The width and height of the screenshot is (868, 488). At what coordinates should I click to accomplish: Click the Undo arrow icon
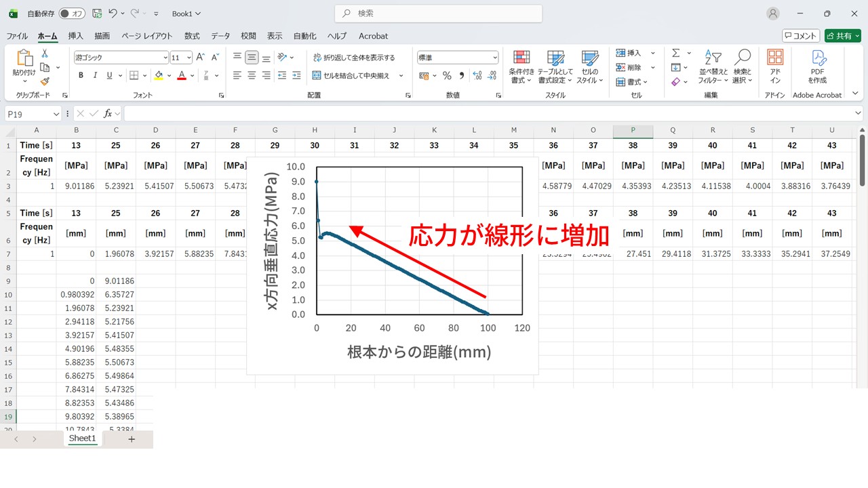coord(113,14)
